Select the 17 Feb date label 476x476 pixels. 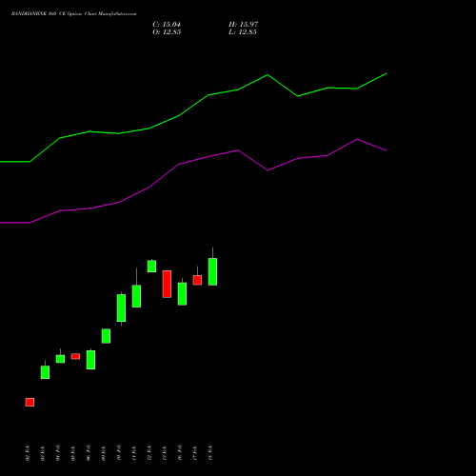(x=195, y=453)
